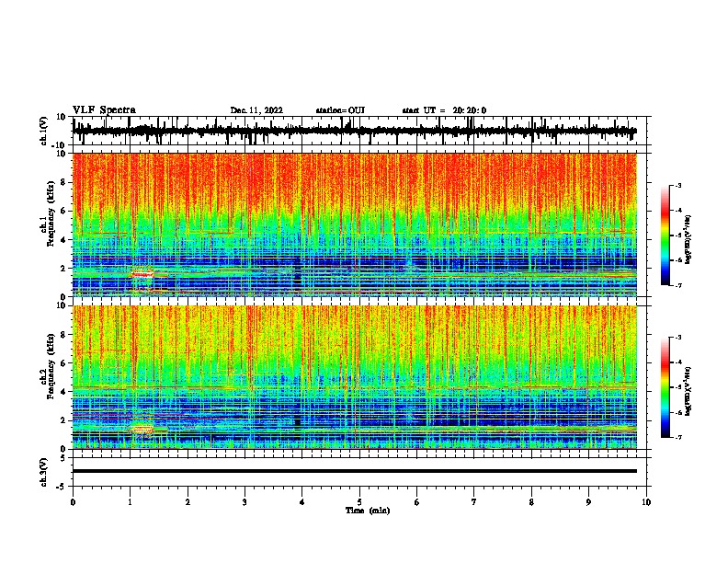Click time axis tick label "10" at bottom
The width and height of the screenshot is (728, 563).
click(646, 502)
